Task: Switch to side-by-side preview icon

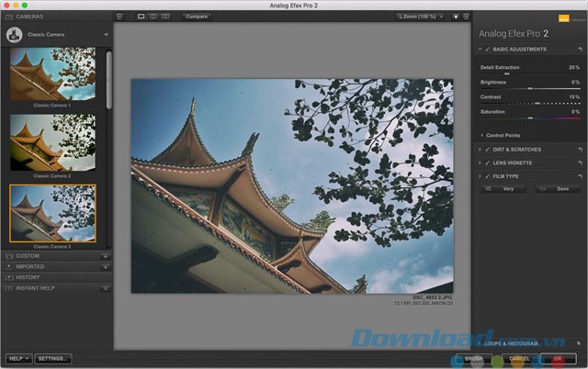Action: [164, 16]
